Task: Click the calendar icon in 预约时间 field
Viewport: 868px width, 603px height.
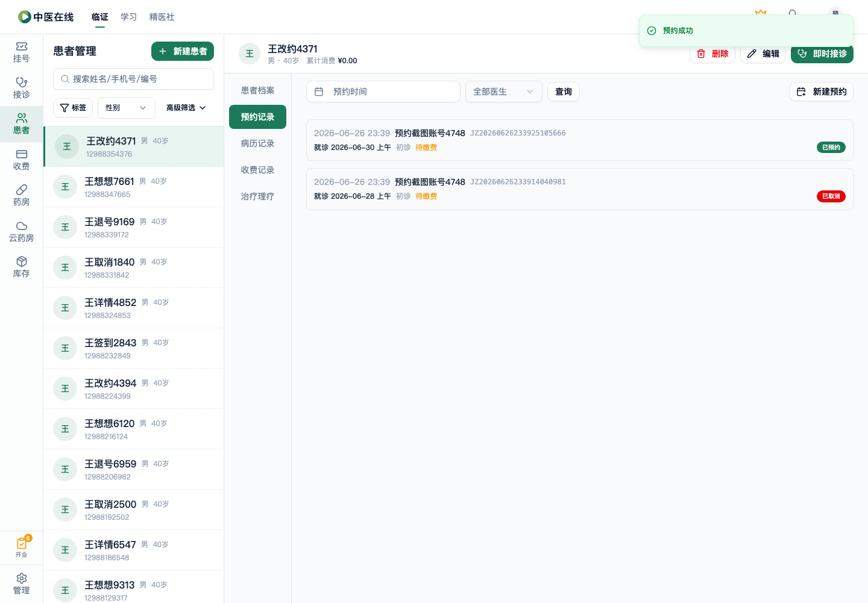Action: pyautogui.click(x=319, y=92)
